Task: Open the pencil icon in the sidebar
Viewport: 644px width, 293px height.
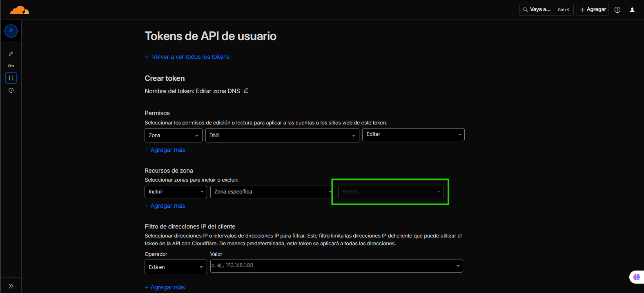Action: coord(11,54)
